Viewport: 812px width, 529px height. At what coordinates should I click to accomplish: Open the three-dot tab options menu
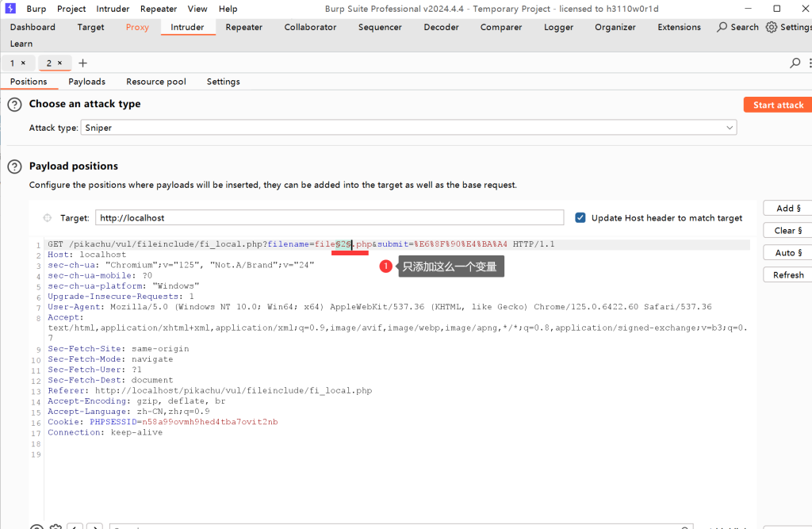(810, 63)
